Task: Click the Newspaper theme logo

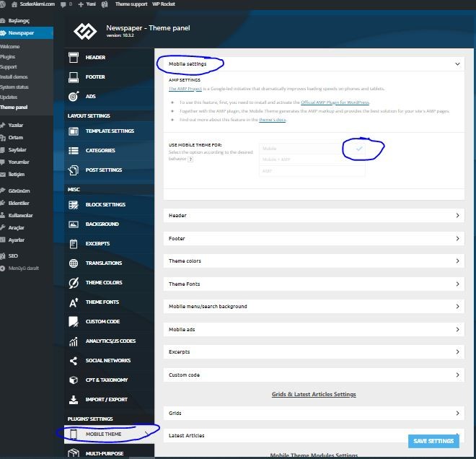Action: (x=85, y=31)
